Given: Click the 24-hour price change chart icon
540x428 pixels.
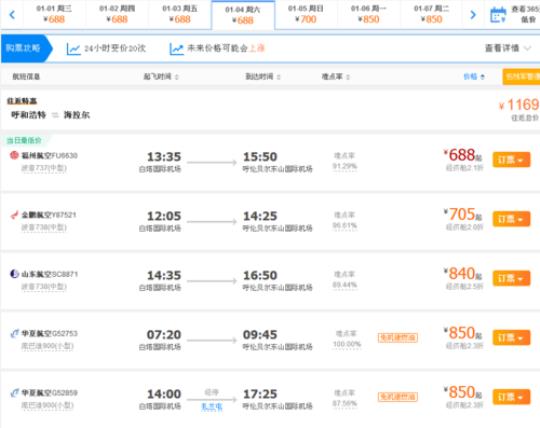Looking at the screenshot, I should 73,49.
